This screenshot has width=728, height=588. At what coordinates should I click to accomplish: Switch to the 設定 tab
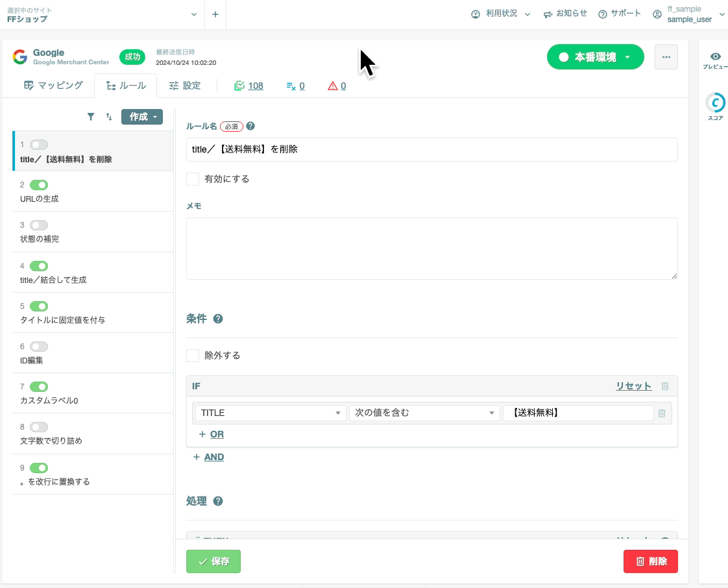(185, 86)
